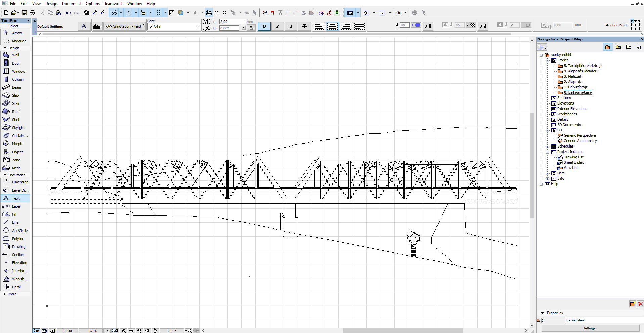Toggle Bold text formatting
644x333 pixels.
tap(264, 26)
